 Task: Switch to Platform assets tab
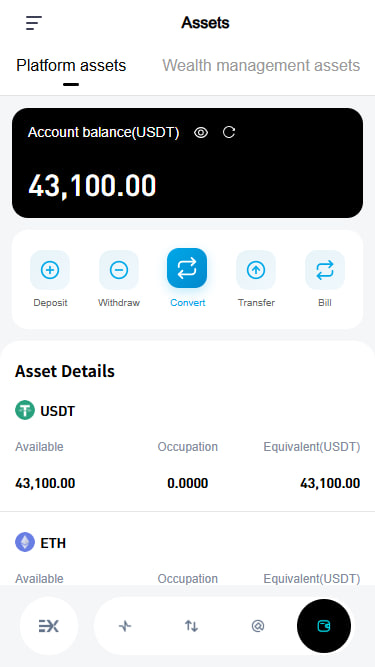71,66
